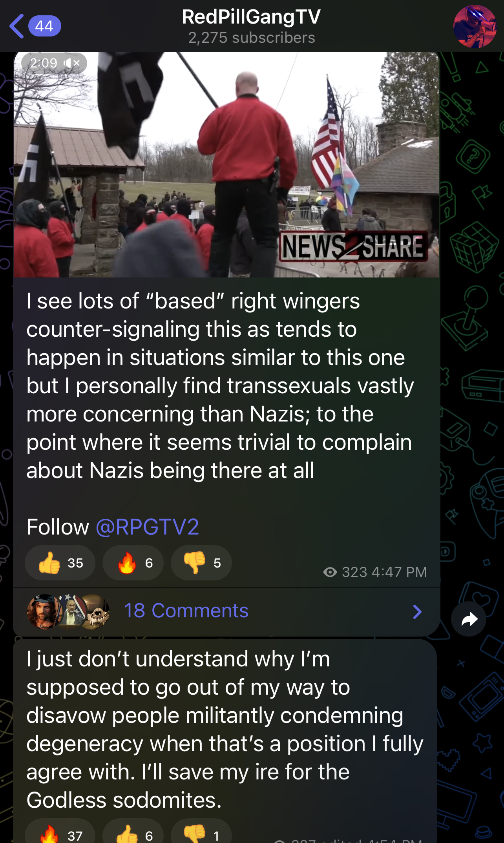Tap the back arrow to chats
This screenshot has height=843, width=504.
pyautogui.click(x=16, y=26)
